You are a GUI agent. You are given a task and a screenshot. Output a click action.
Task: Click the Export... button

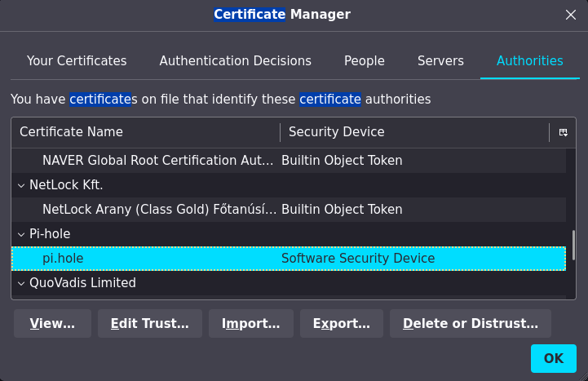pyautogui.click(x=342, y=323)
